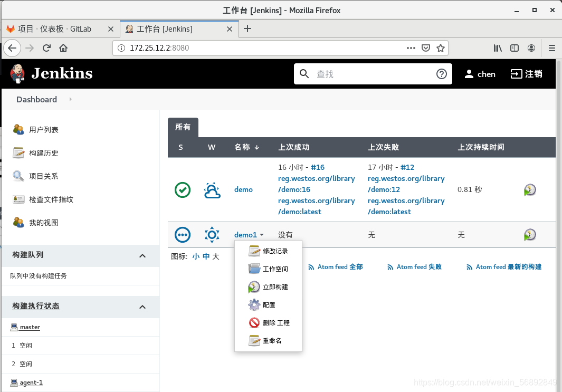This screenshot has width=562, height=392.
Task: Reload the page in Firefox
Action: (x=46, y=48)
